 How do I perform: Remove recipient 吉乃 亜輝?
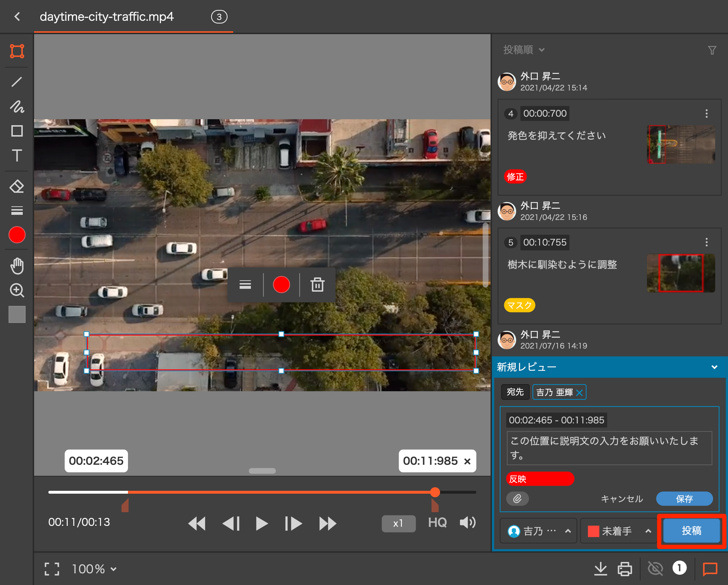pyautogui.click(x=580, y=393)
